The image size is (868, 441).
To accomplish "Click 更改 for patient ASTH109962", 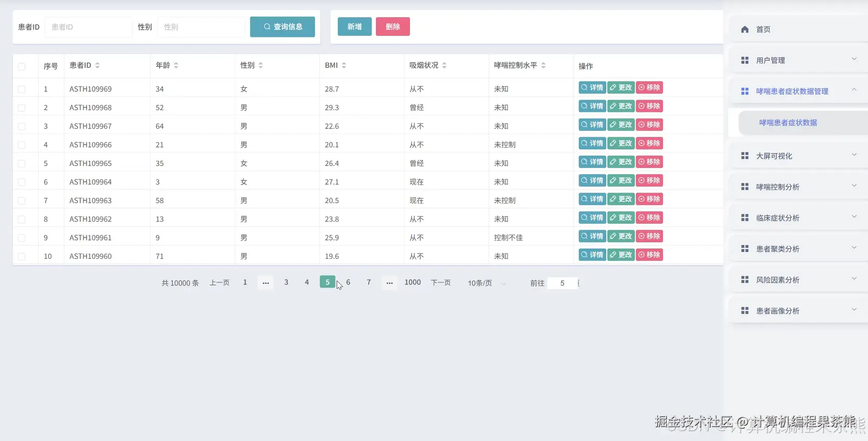I will (x=621, y=218).
